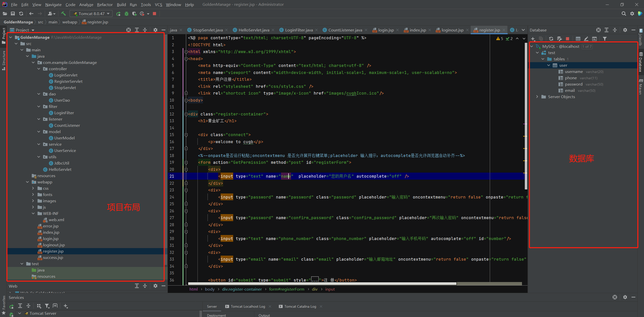Toggle the Database tool window side tab

(640, 62)
